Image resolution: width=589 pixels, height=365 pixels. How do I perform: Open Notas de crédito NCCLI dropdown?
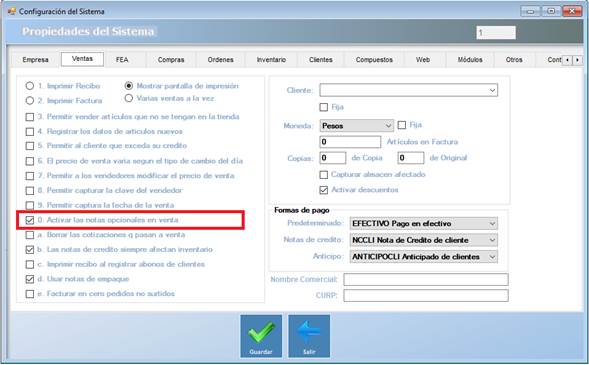424,240
